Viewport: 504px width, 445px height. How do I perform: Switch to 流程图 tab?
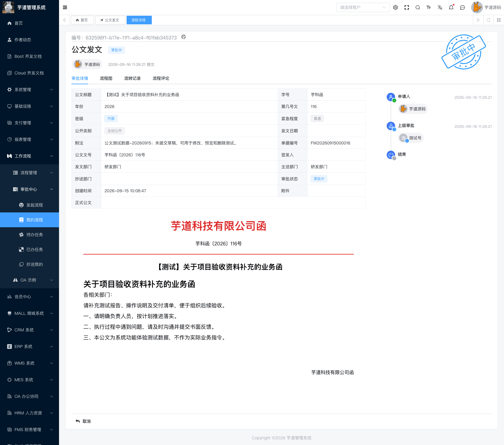pyautogui.click(x=106, y=78)
